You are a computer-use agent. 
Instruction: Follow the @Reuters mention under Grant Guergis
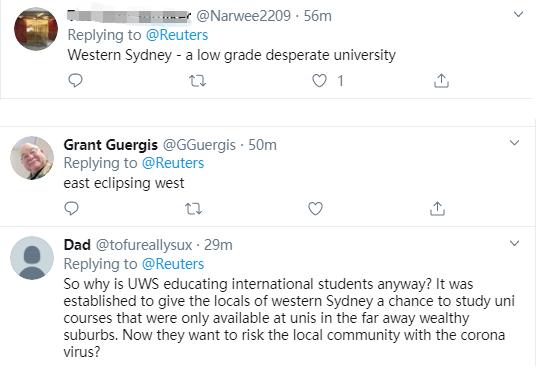(173, 163)
